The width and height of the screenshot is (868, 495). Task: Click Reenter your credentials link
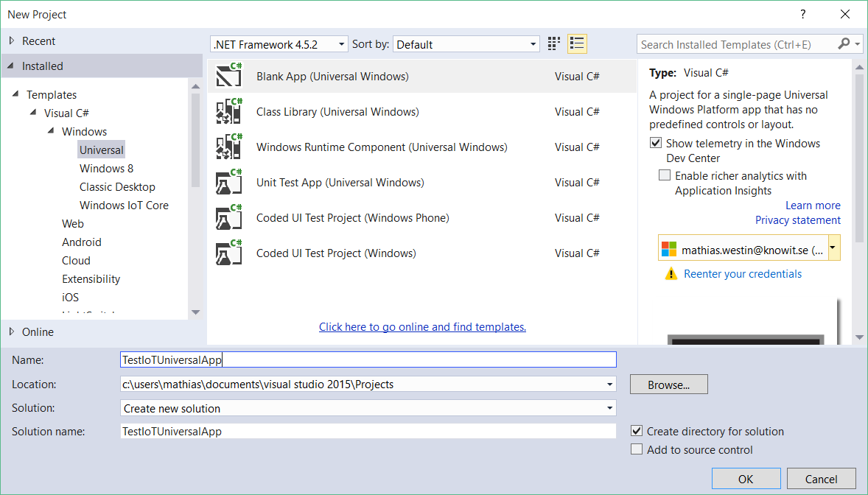(x=742, y=273)
